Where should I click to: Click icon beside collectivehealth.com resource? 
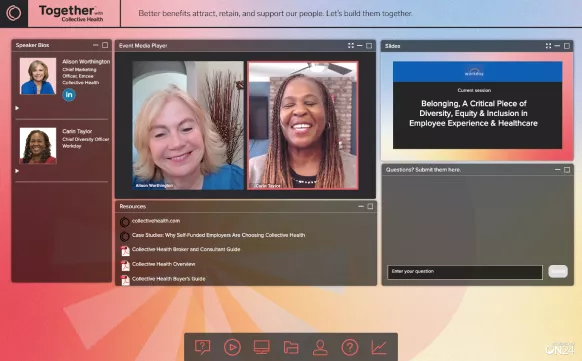pyautogui.click(x=125, y=222)
